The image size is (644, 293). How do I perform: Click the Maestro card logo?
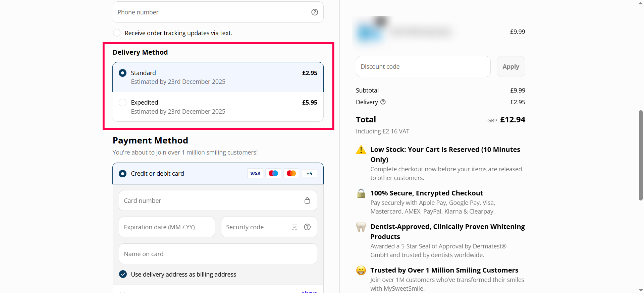click(273, 173)
